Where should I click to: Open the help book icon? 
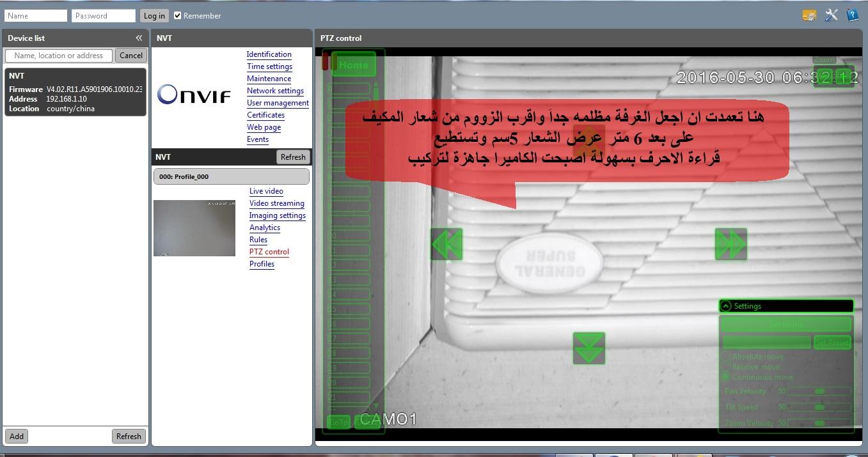(x=852, y=15)
